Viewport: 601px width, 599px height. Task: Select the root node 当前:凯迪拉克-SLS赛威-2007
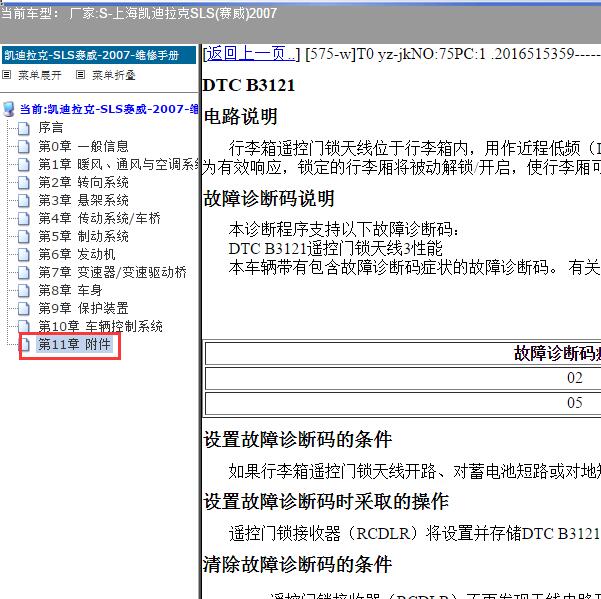(109, 109)
